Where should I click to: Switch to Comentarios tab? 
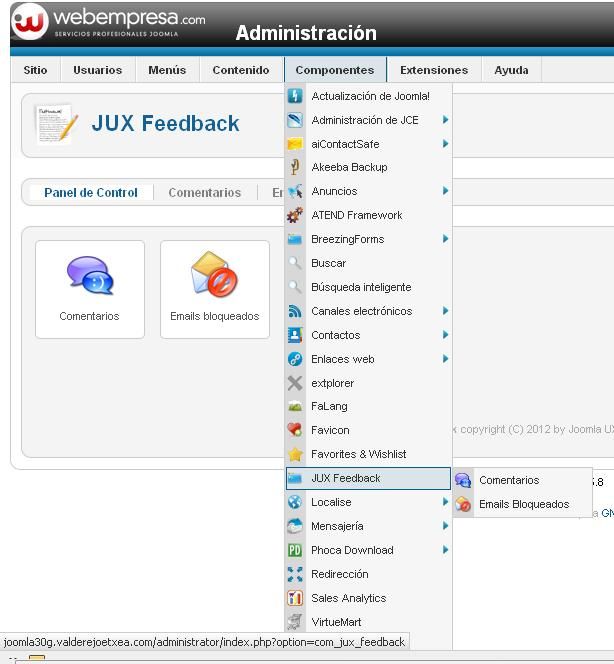205,193
